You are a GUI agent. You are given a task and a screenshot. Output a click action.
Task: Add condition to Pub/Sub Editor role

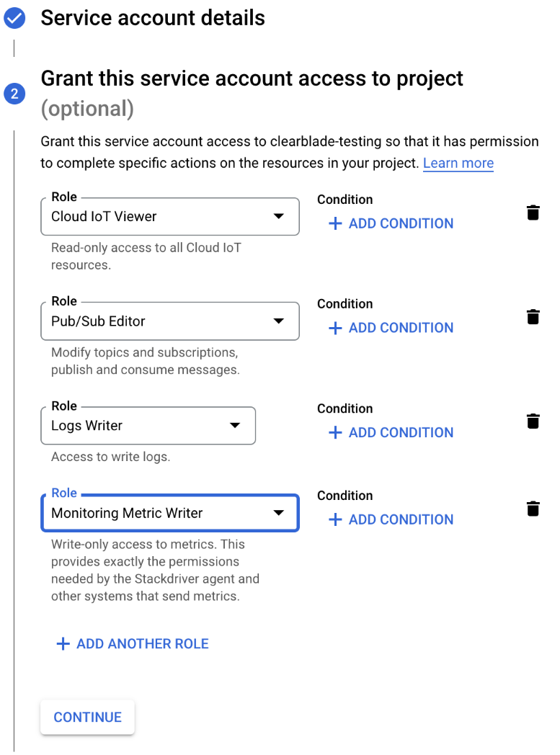click(391, 328)
